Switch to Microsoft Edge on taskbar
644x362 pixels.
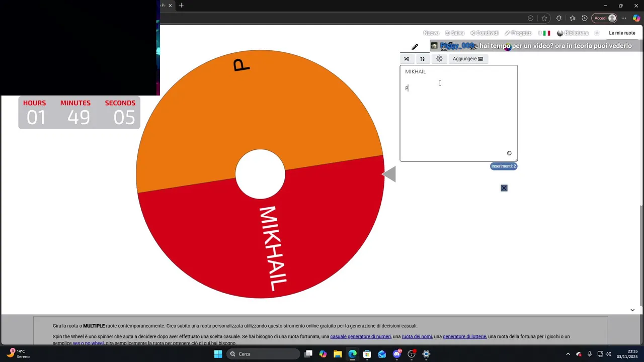[x=352, y=354]
